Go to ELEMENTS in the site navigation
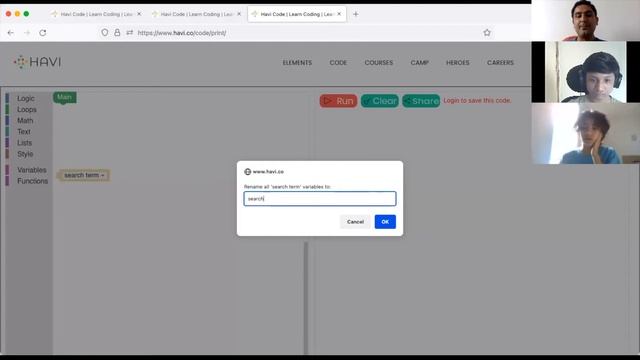Image resolution: width=640 pixels, height=360 pixels. click(x=297, y=62)
